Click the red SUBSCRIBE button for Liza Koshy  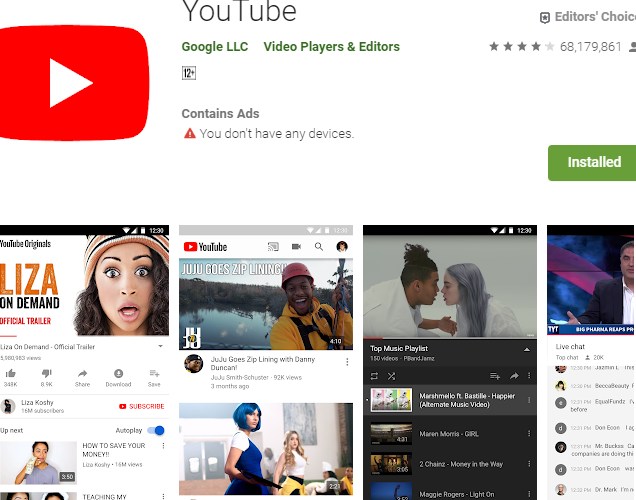[x=142, y=406]
